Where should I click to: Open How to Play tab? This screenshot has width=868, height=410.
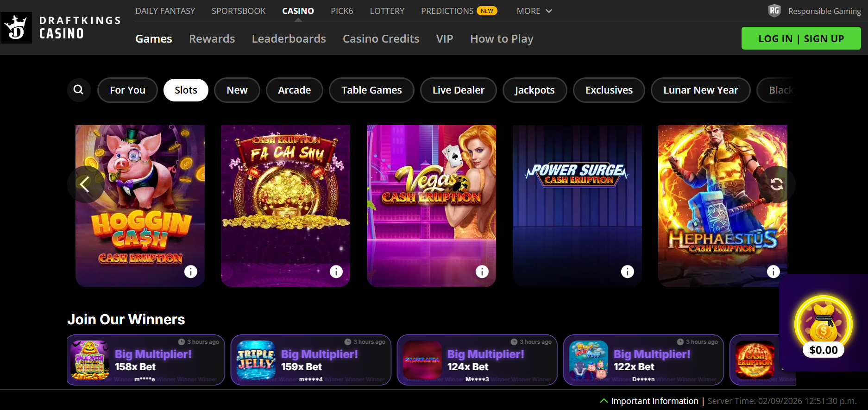tap(502, 39)
